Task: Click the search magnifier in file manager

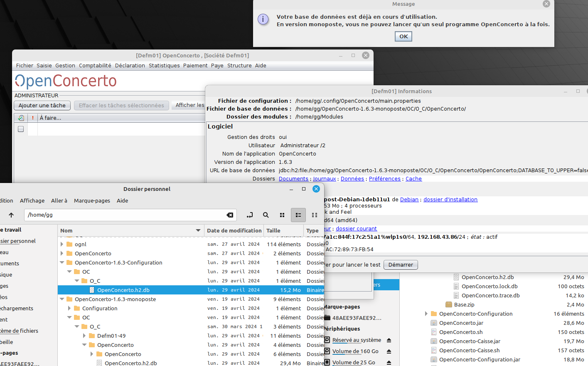Action: [x=266, y=215]
